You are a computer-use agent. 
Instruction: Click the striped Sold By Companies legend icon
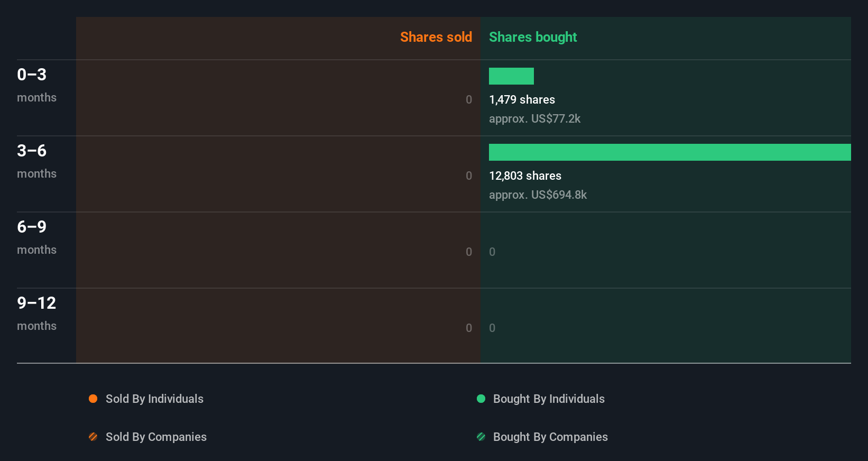point(93,437)
